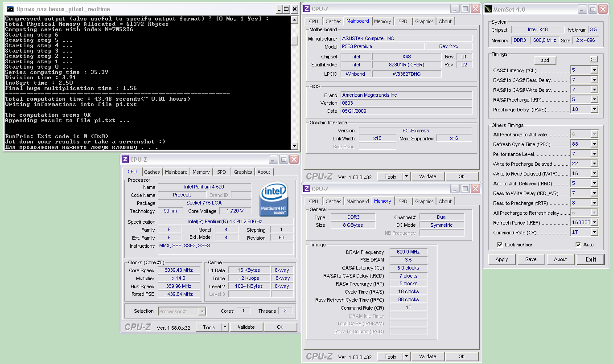This screenshot has height=364, width=613.
Task: Open Write to Read Delayed (tWTR) dropdown
Action: pos(594,173)
